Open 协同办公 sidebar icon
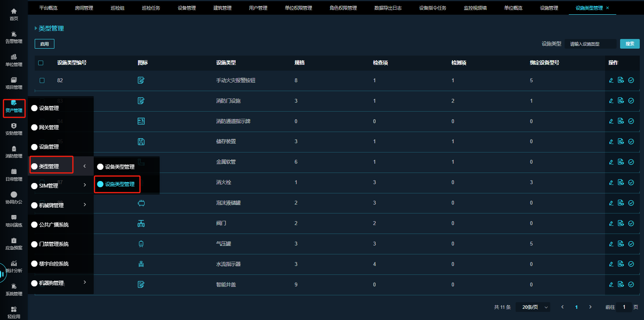 [x=14, y=198]
